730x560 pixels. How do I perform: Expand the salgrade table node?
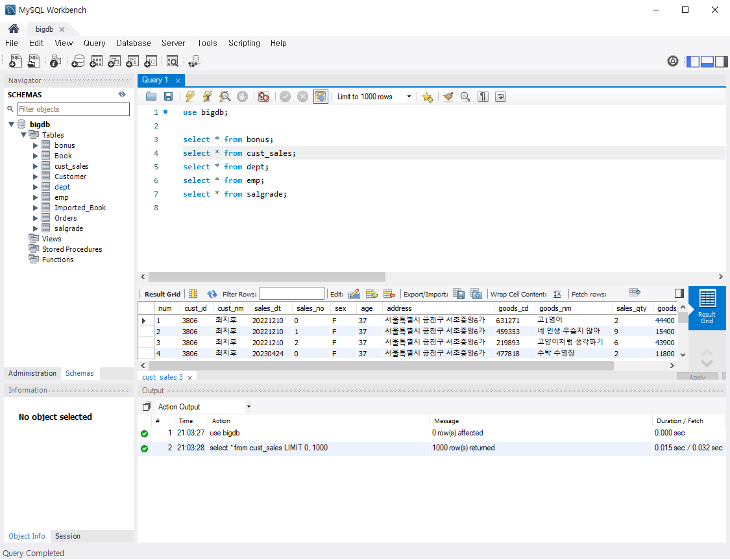[36, 228]
